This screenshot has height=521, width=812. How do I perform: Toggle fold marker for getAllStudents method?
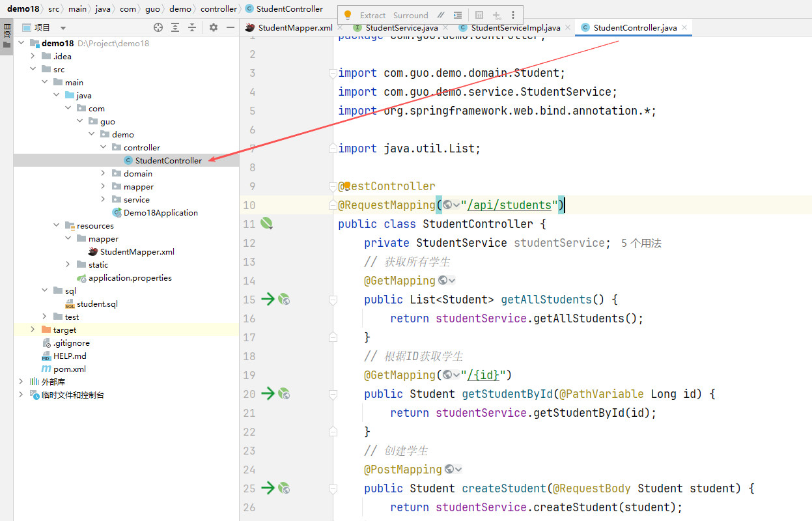333,300
